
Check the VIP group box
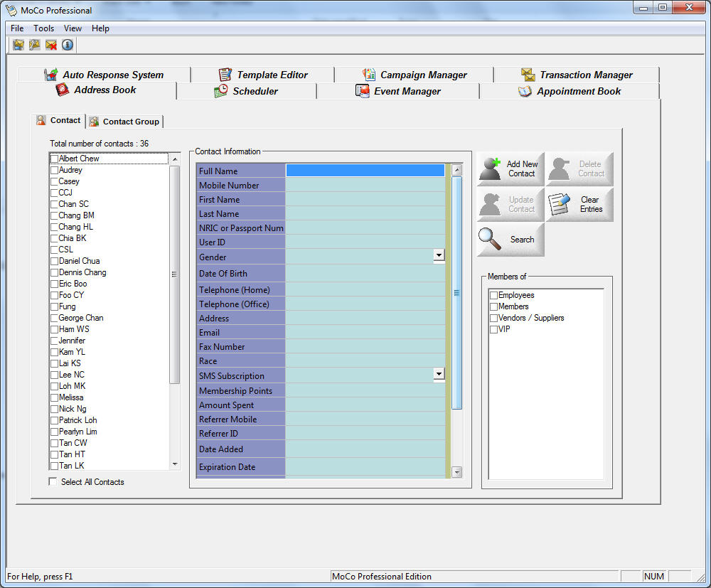pyautogui.click(x=494, y=329)
